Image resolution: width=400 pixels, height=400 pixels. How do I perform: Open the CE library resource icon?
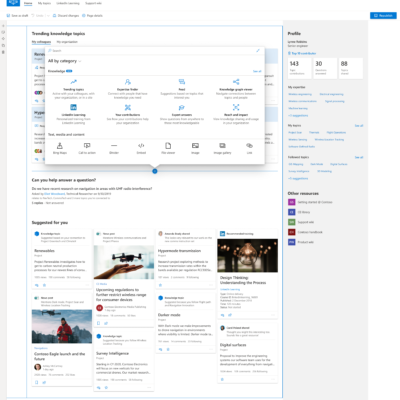tap(291, 212)
